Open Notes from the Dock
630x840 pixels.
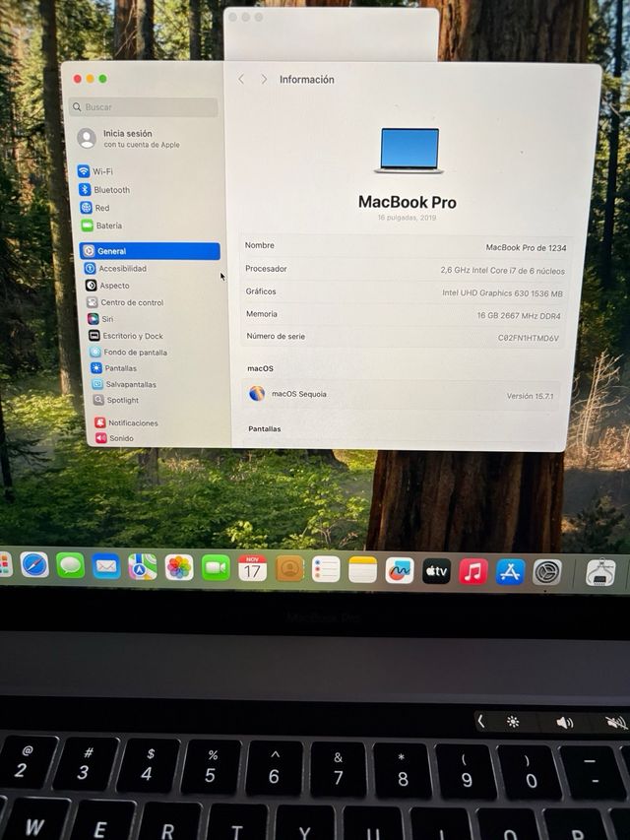[x=362, y=569]
